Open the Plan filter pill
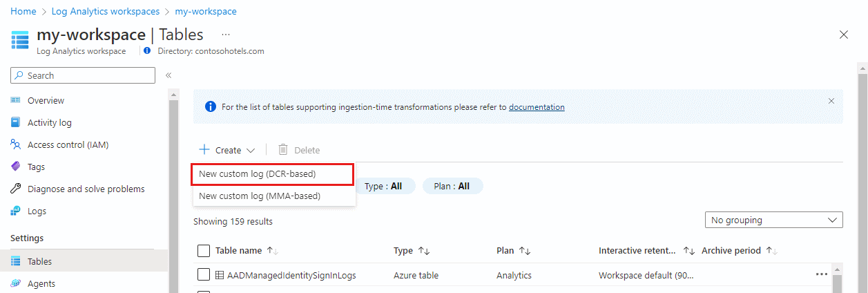This screenshot has width=868, height=293. [x=452, y=186]
